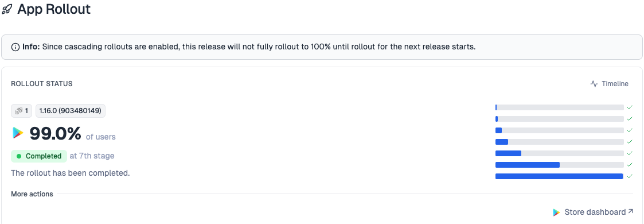Open the Timeline view

coord(609,84)
